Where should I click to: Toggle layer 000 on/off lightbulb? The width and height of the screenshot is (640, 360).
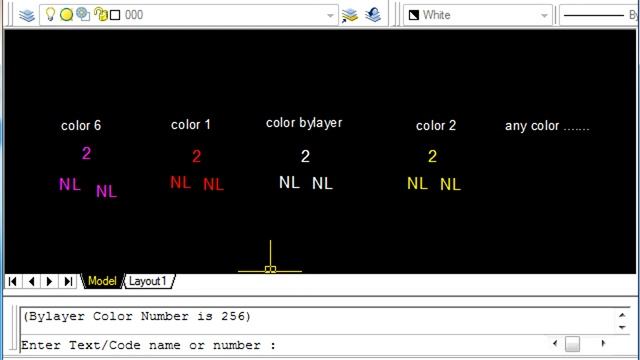50,14
